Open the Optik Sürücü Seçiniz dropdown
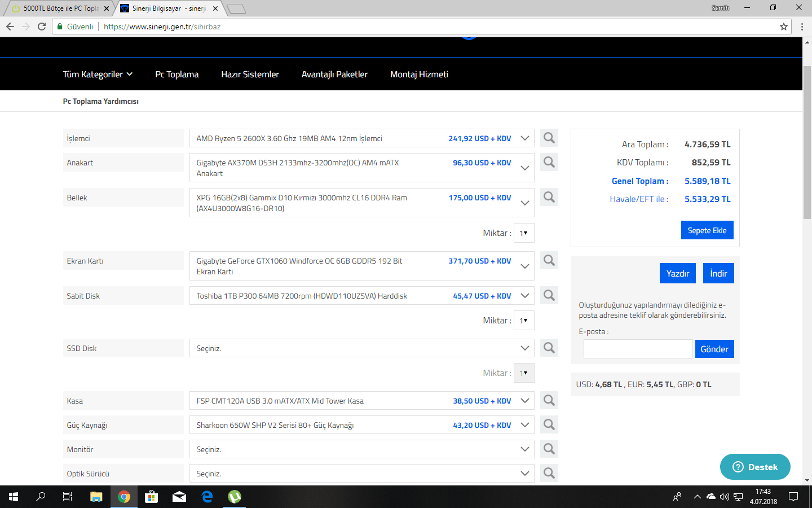 click(362, 474)
